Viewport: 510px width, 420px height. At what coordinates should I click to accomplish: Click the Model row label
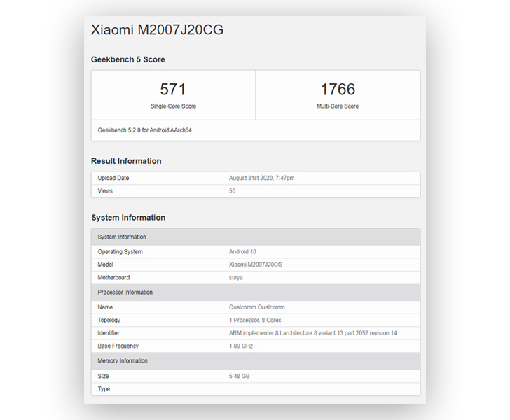(x=105, y=265)
